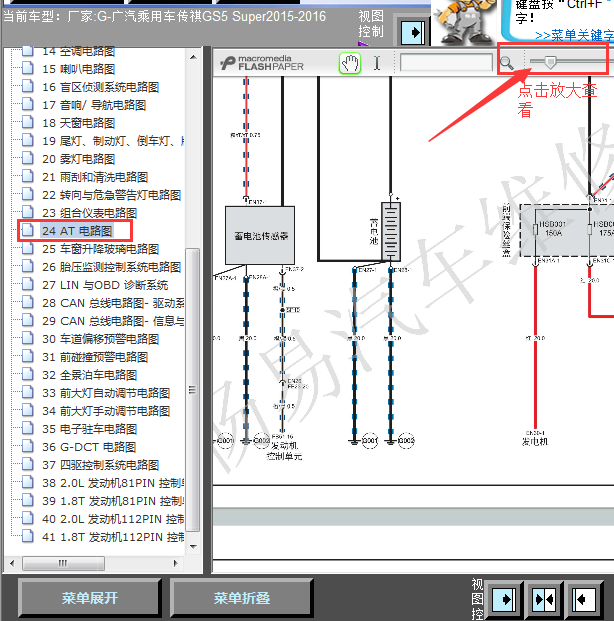614x621 pixels.
Task: Click the tree horizontal scrollbar thumb
Action: (63, 563)
